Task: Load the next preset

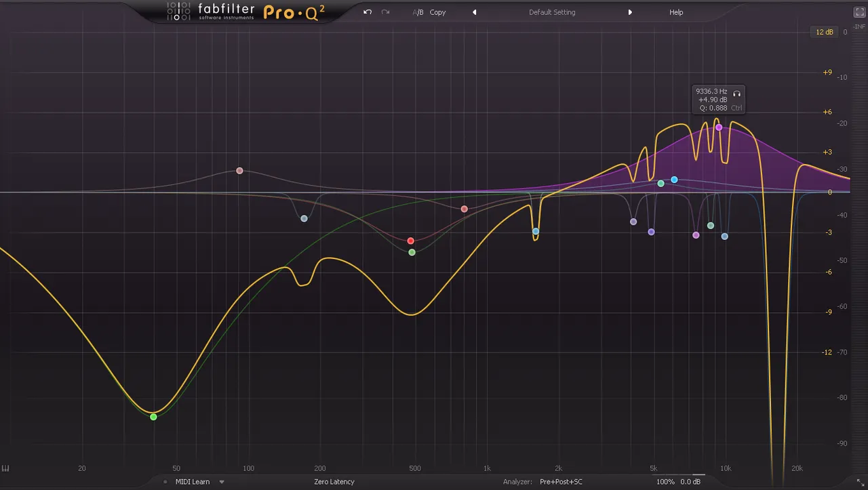Action: (x=630, y=12)
